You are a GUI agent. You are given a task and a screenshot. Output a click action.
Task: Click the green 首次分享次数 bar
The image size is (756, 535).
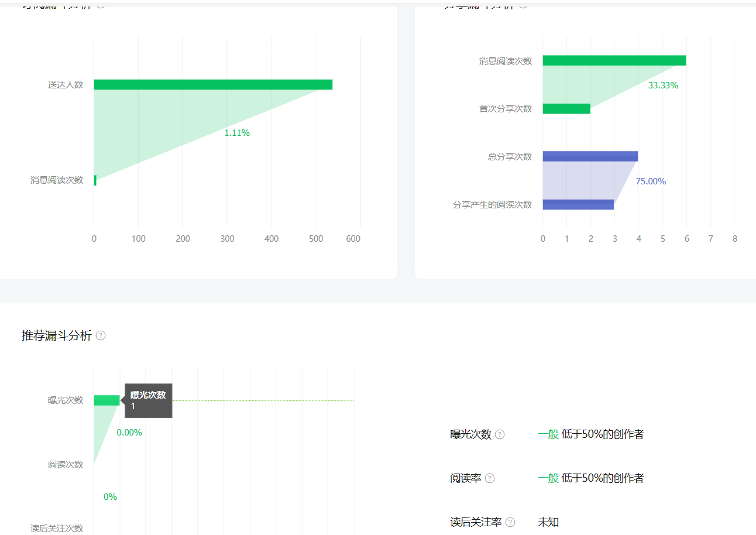pyautogui.click(x=566, y=108)
